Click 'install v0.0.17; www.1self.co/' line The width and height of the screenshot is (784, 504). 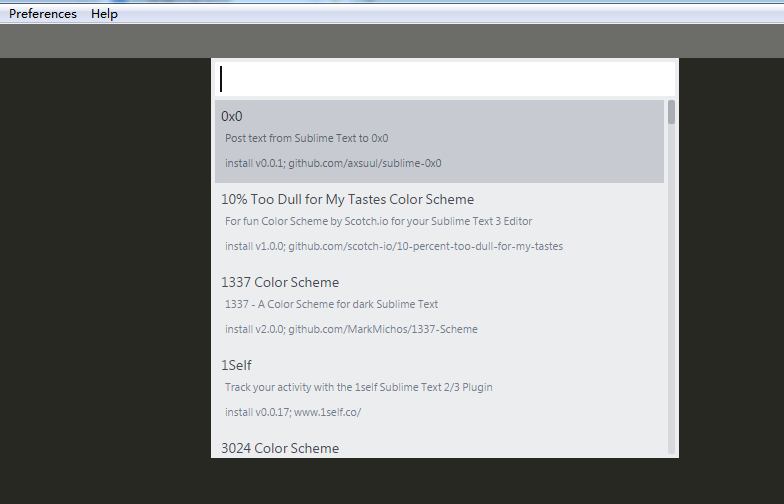pos(293,412)
